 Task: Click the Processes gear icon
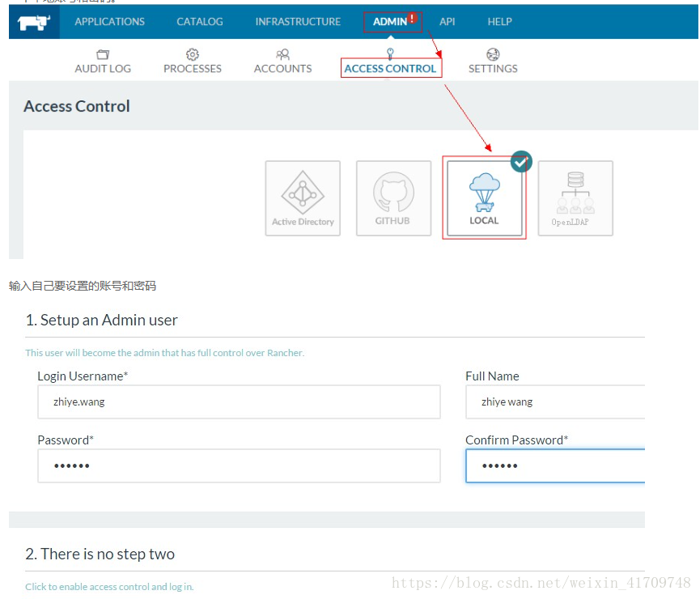(x=193, y=54)
